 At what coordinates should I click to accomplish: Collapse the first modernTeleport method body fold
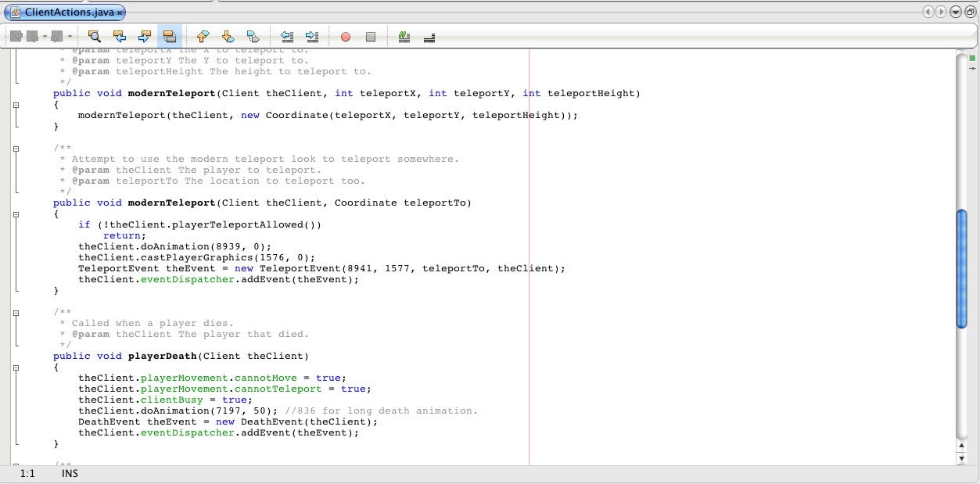[x=16, y=104]
